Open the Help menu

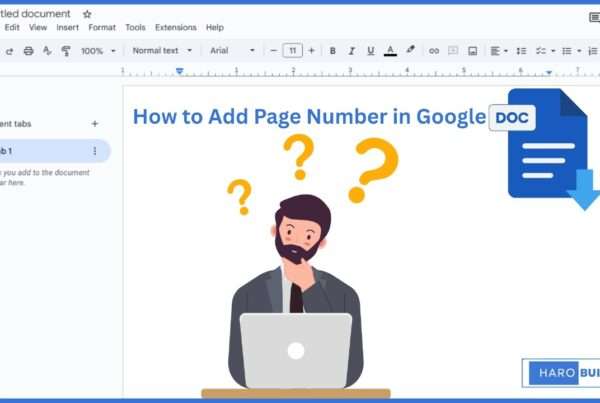(x=215, y=28)
